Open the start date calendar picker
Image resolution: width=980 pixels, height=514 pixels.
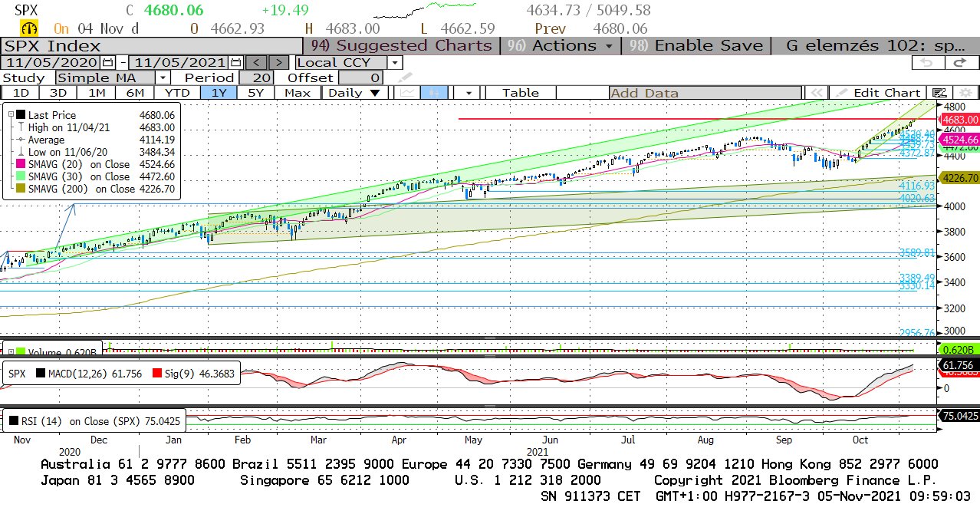coord(108,62)
